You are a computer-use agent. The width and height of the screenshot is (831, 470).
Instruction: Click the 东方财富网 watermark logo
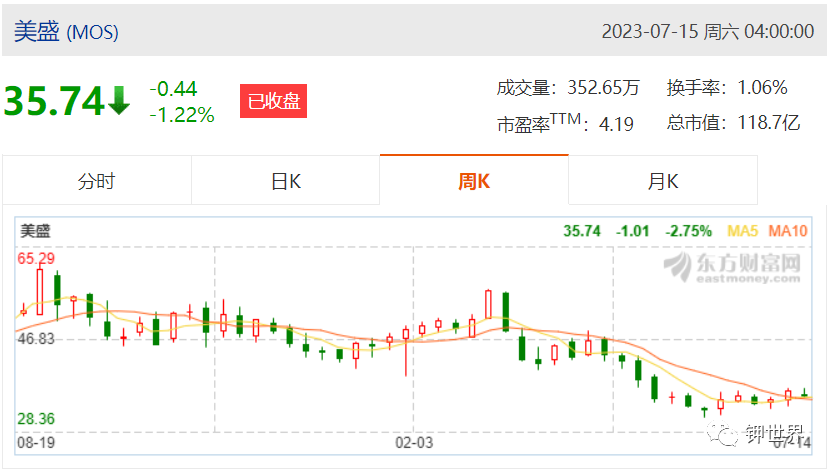(x=732, y=267)
